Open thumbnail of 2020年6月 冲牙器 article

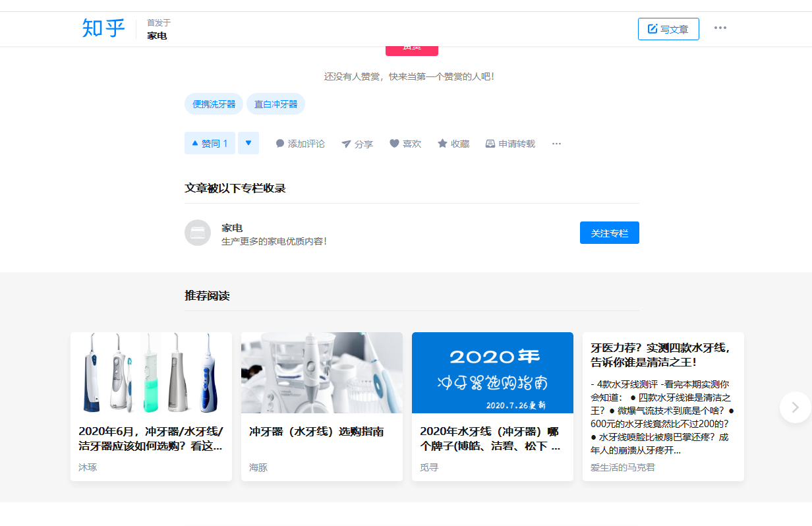tap(151, 372)
